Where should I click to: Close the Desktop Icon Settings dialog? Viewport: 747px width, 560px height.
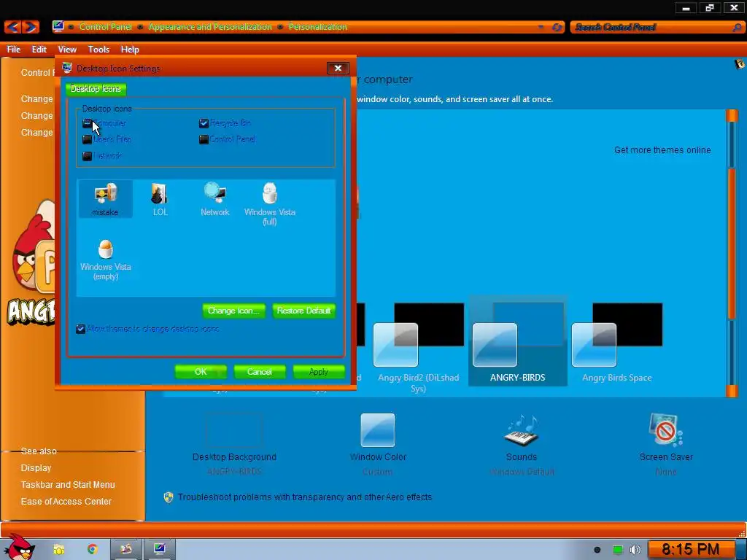[x=338, y=68]
